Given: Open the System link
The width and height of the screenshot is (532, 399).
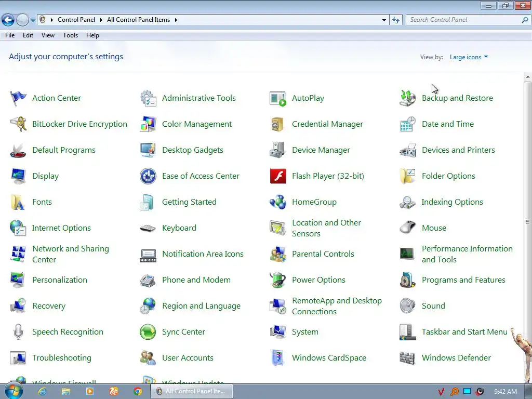Looking at the screenshot, I should coord(305,332).
